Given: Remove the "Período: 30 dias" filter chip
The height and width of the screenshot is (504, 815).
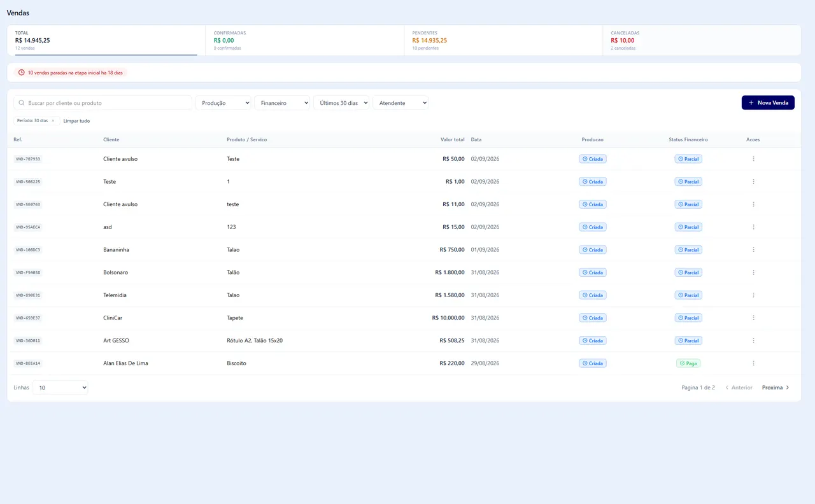Looking at the screenshot, I should pyautogui.click(x=53, y=120).
